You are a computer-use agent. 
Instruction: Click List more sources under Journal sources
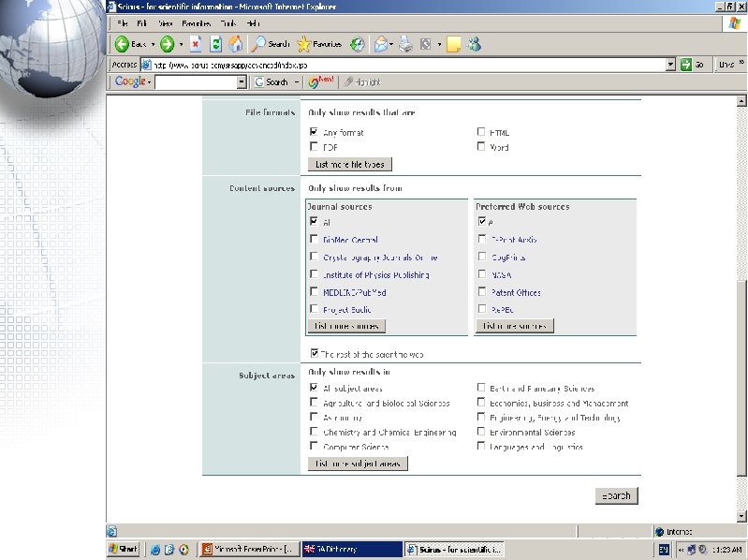[346, 326]
